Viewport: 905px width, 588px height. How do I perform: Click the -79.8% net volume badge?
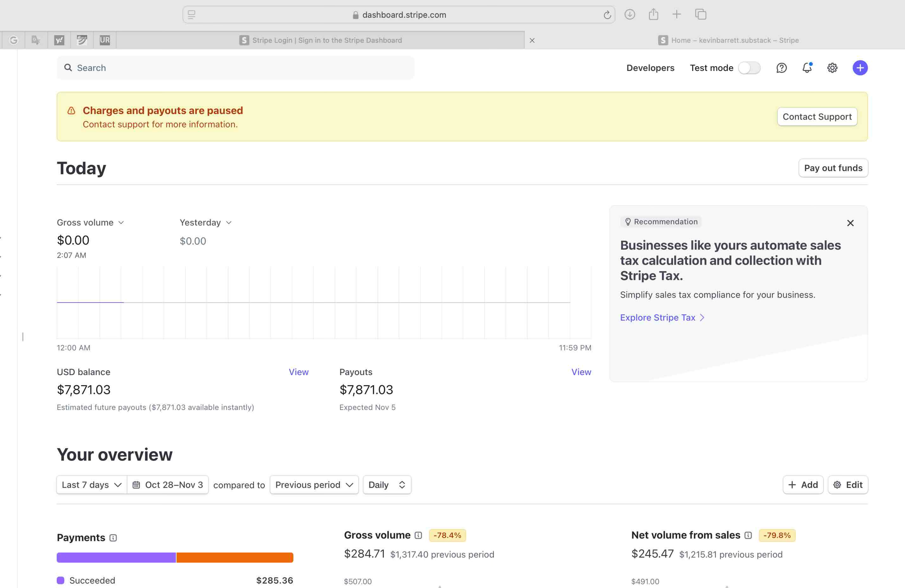coord(777,535)
